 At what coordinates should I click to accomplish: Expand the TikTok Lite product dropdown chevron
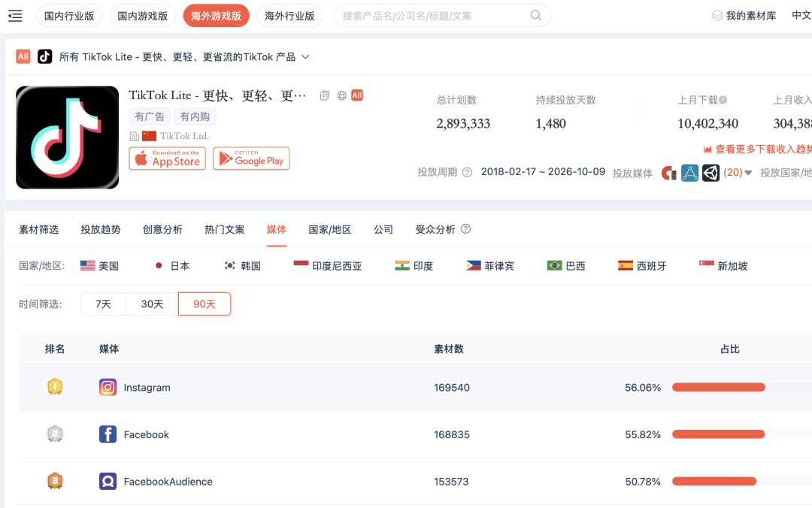[305, 57]
